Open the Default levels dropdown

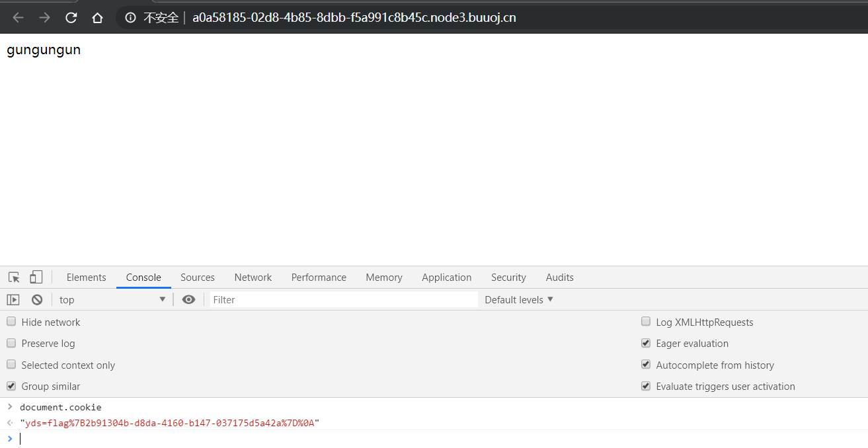[518, 299]
